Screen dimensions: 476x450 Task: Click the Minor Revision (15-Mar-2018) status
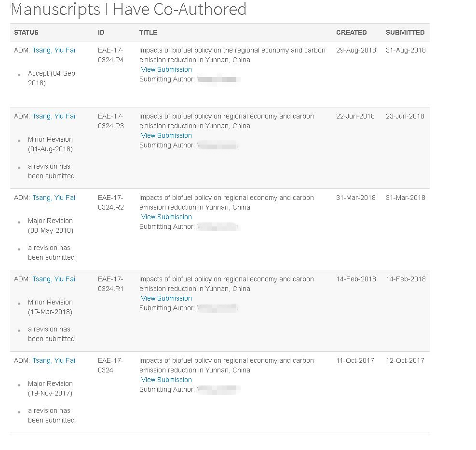(x=50, y=307)
